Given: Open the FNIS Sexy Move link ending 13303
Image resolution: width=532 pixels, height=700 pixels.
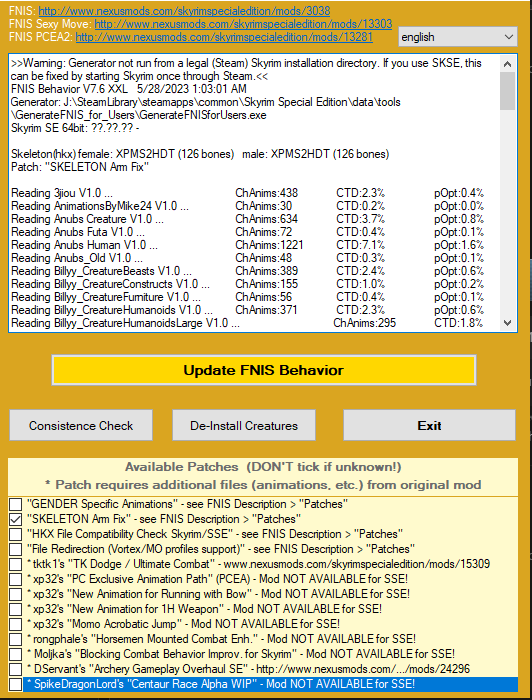Looking at the screenshot, I should [243, 24].
